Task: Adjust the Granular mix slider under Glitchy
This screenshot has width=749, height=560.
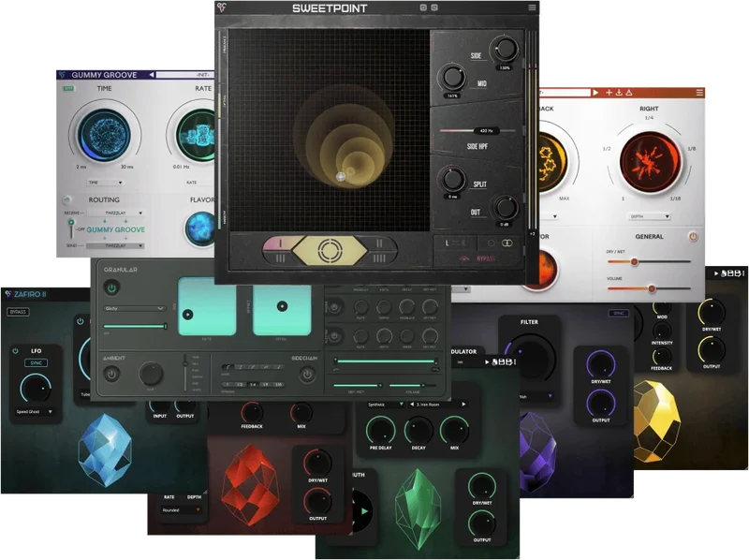Action: pyautogui.click(x=135, y=326)
